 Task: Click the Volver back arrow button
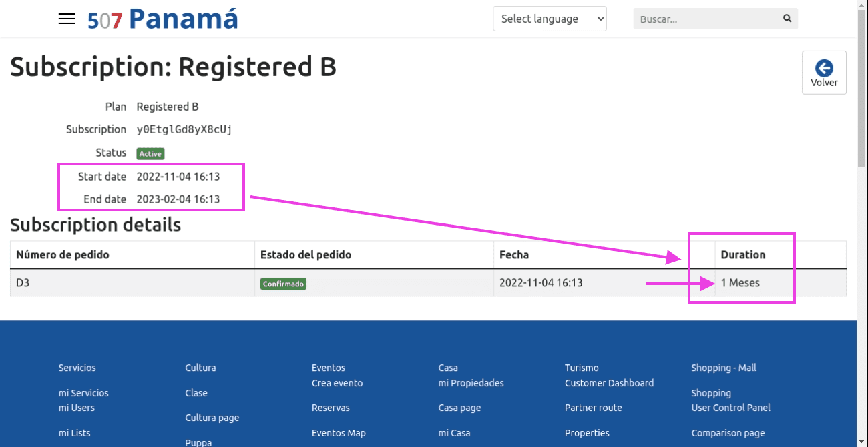coord(824,73)
